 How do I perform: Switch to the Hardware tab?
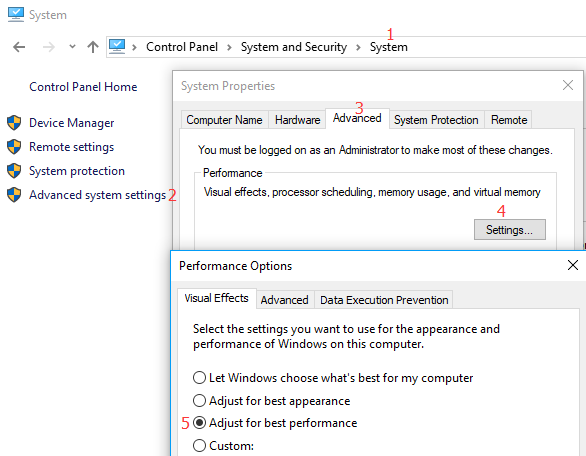tap(297, 120)
